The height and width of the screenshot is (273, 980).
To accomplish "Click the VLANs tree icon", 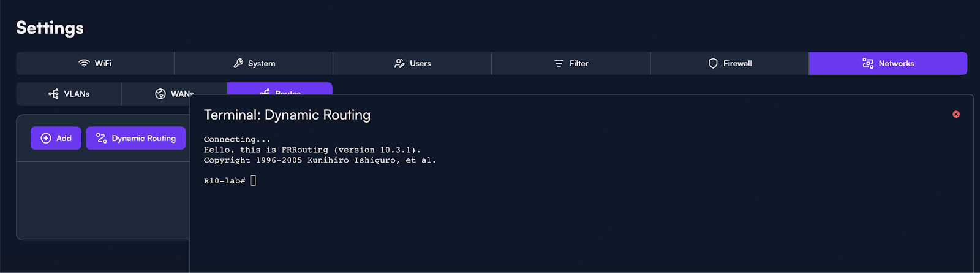I will tap(54, 94).
